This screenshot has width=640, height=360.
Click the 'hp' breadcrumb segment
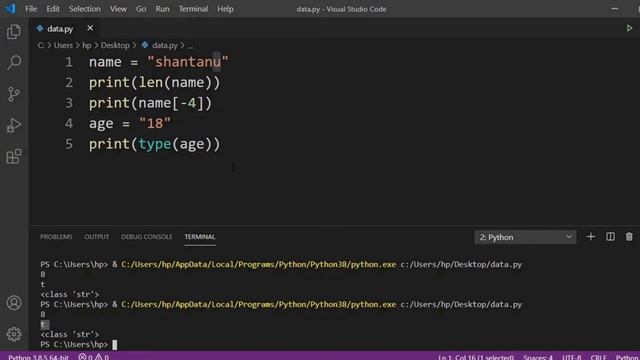[x=87, y=45]
